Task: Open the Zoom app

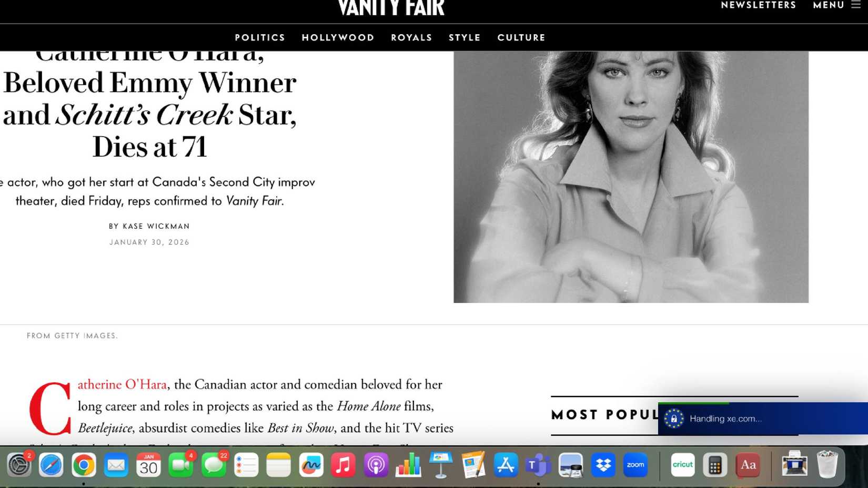Action: click(x=635, y=465)
